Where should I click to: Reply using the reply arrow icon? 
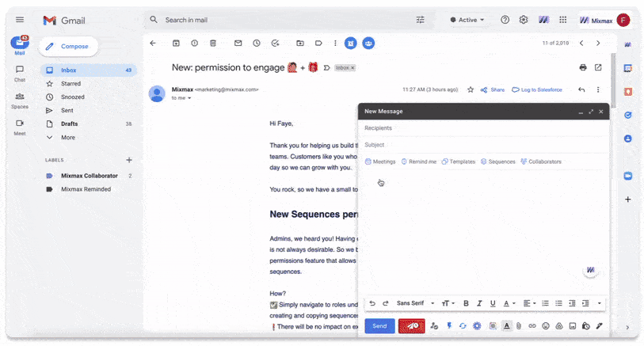coord(581,89)
